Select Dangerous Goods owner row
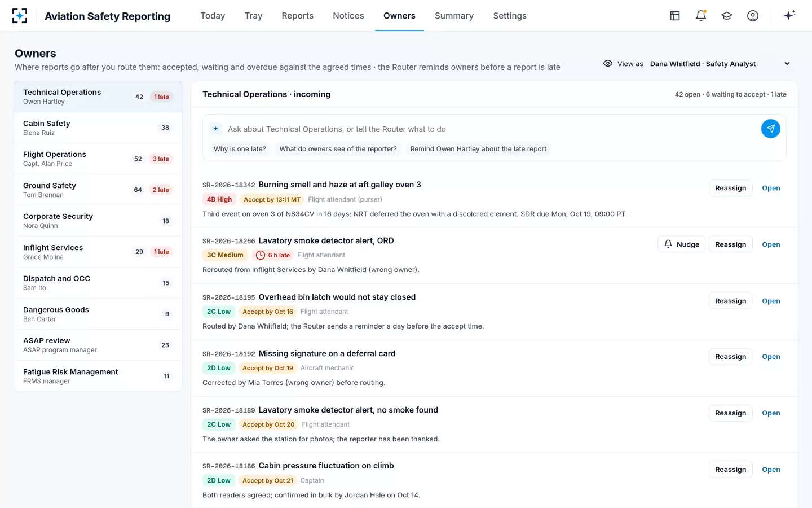 point(98,314)
